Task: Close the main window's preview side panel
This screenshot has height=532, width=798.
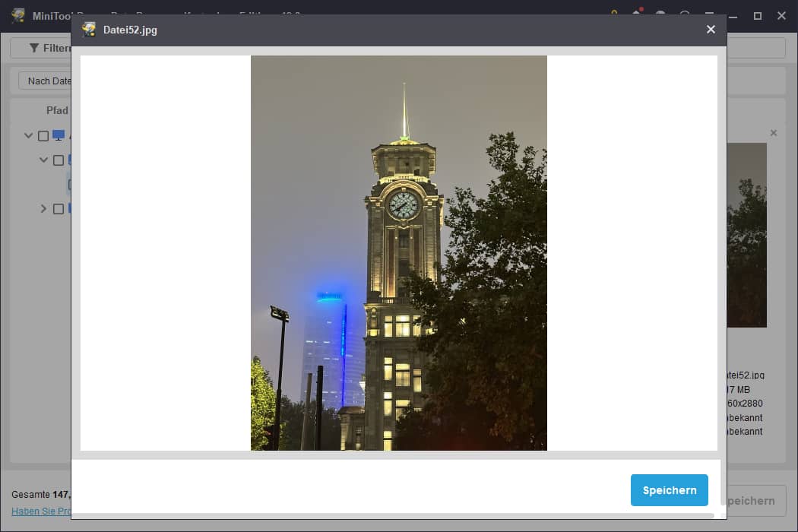Action: [x=774, y=133]
